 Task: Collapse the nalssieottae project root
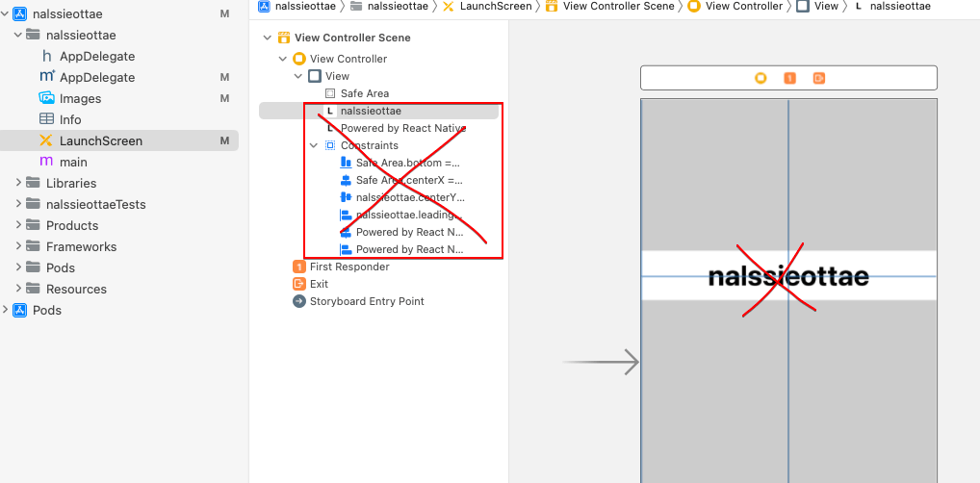[5, 13]
